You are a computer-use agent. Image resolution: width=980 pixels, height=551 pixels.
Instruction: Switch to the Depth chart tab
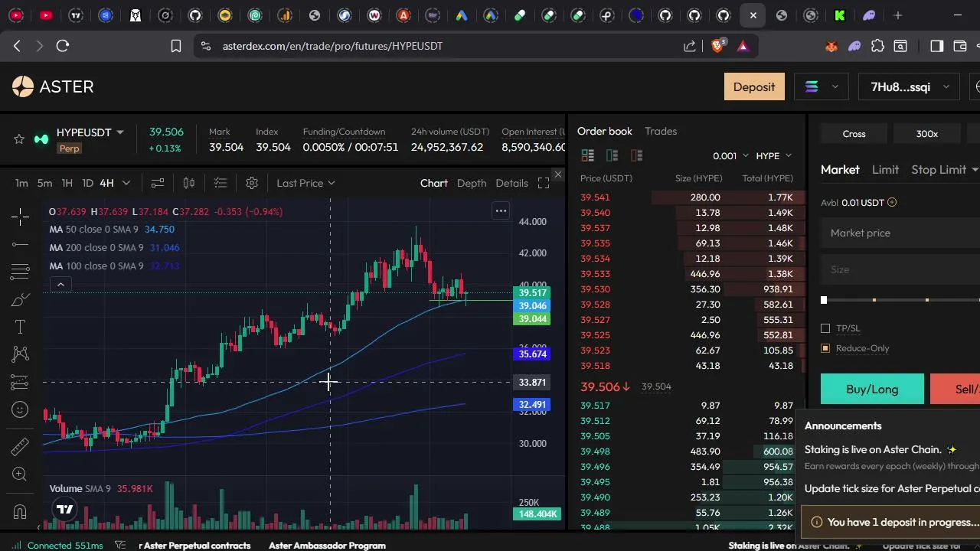[472, 183]
